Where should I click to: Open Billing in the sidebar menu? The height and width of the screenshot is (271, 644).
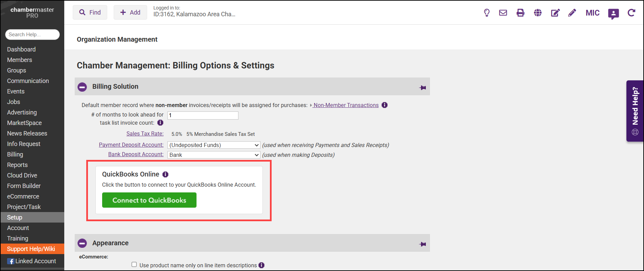[15, 154]
